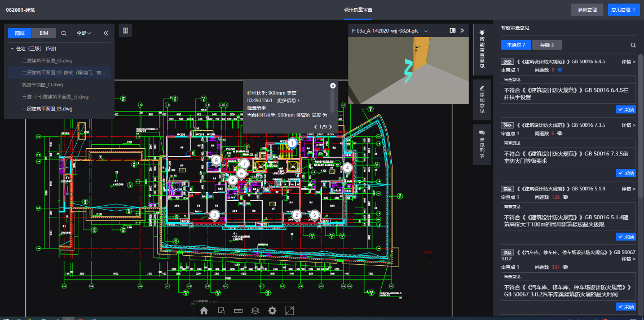
Task: Toggle eye icon next to 问题数 129
Action: [565, 197]
